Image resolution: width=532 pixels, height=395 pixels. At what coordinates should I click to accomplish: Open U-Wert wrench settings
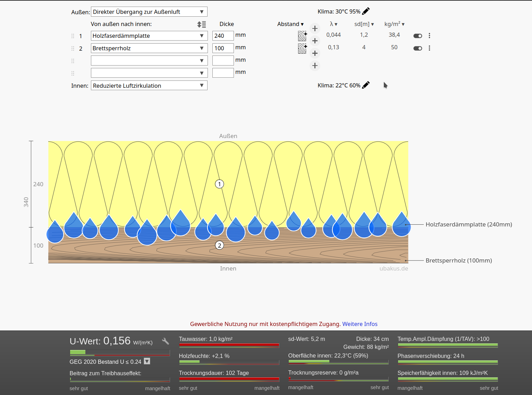(x=166, y=341)
